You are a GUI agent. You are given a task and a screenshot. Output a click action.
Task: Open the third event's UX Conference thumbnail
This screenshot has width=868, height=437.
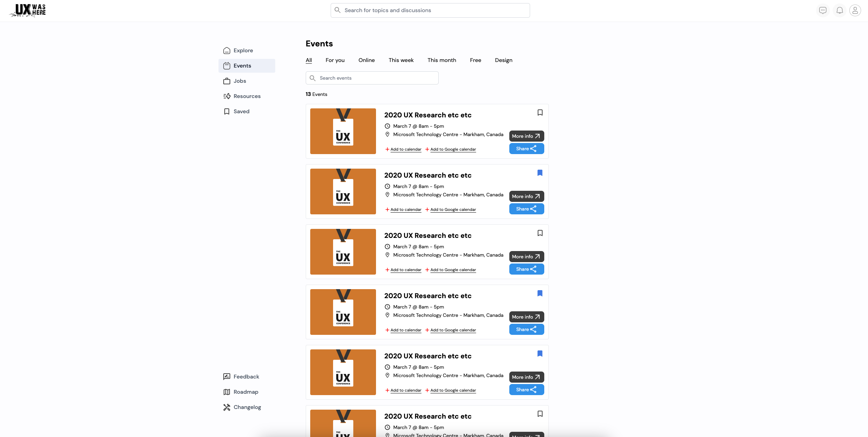(x=343, y=252)
